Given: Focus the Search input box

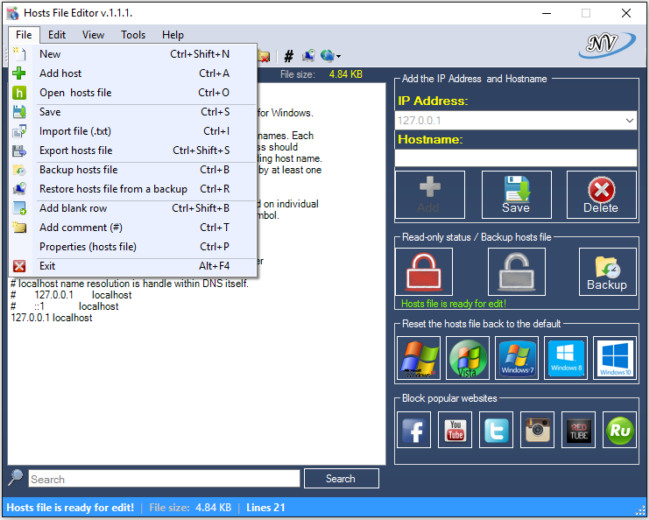Looking at the screenshot, I should 163,479.
